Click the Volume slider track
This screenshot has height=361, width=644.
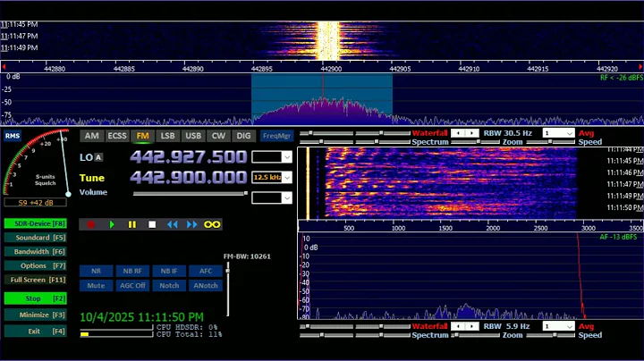pyautogui.click(x=191, y=193)
